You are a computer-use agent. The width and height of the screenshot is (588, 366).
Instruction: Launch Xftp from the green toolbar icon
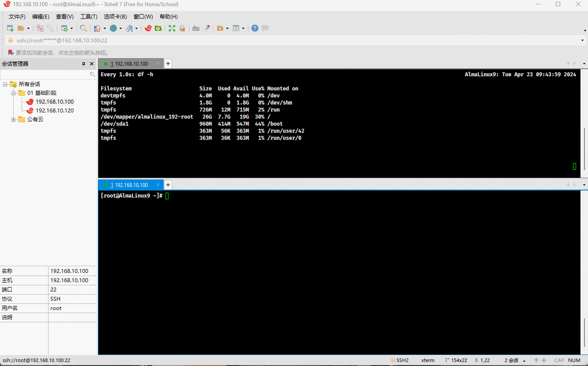coord(158,28)
